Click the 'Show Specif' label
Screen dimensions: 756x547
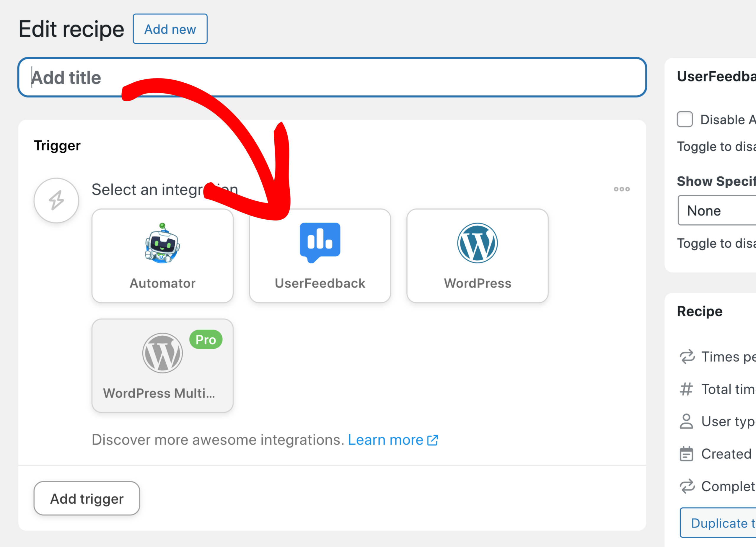click(x=716, y=181)
